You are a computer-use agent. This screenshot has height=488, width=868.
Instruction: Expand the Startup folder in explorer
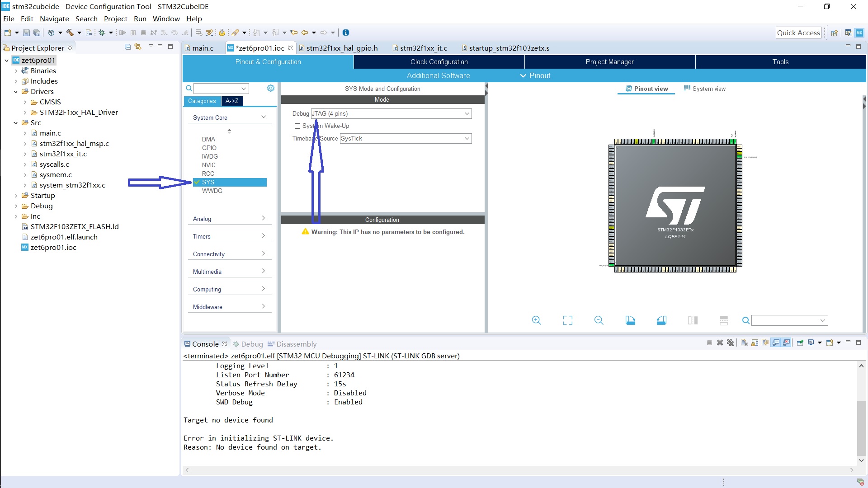[x=16, y=196]
